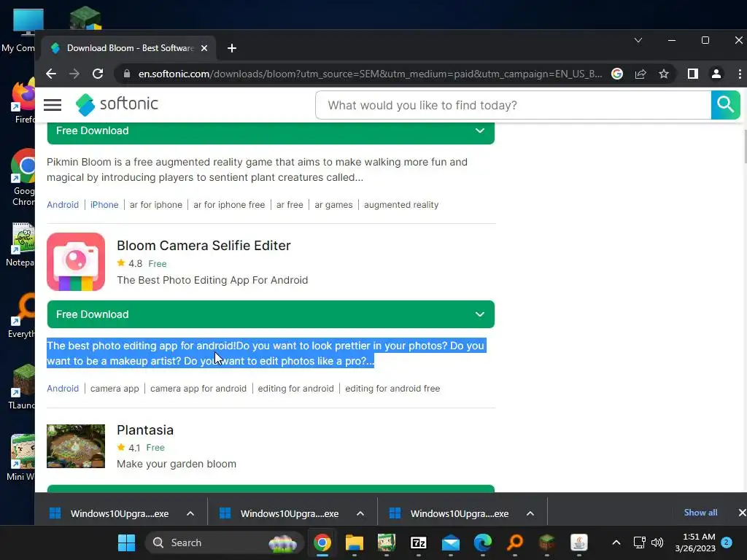Click the Google icon in the address bar
Viewport: 747px width, 560px height.
pos(617,74)
